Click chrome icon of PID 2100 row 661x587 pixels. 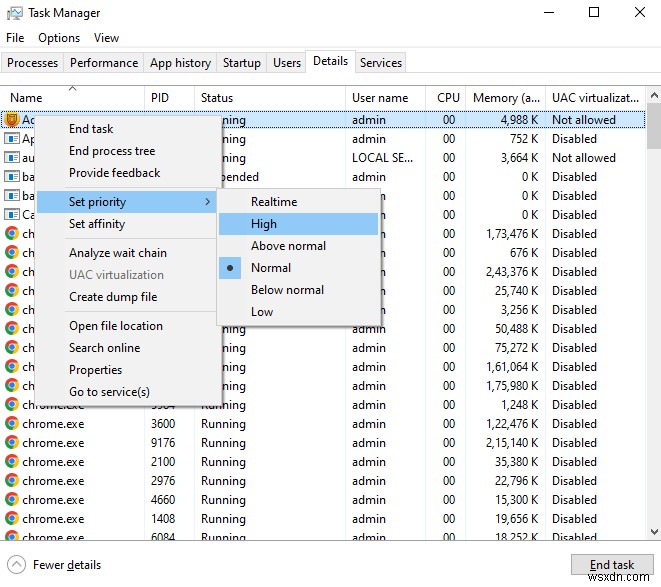(x=12, y=461)
